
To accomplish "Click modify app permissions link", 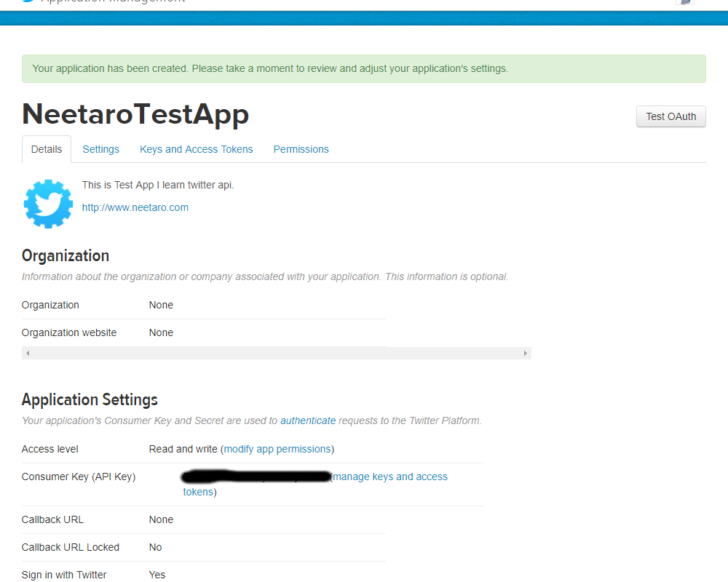I will [x=277, y=450].
